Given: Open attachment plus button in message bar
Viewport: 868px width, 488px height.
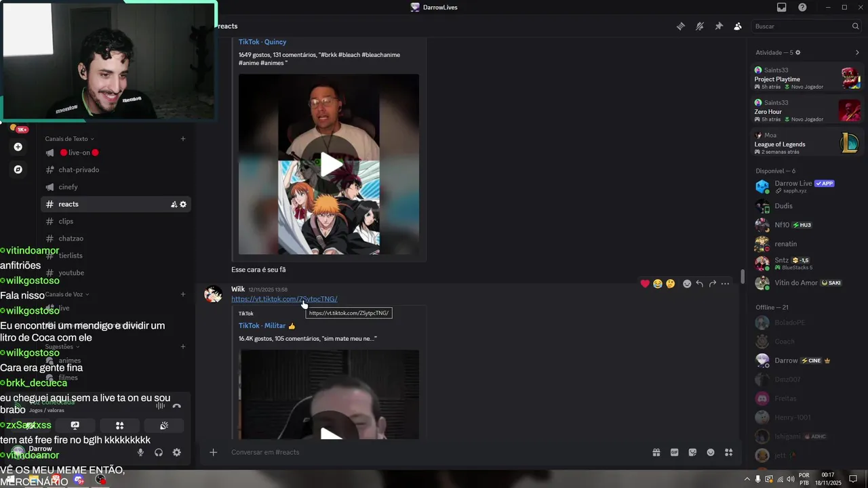Looking at the screenshot, I should [213, 453].
